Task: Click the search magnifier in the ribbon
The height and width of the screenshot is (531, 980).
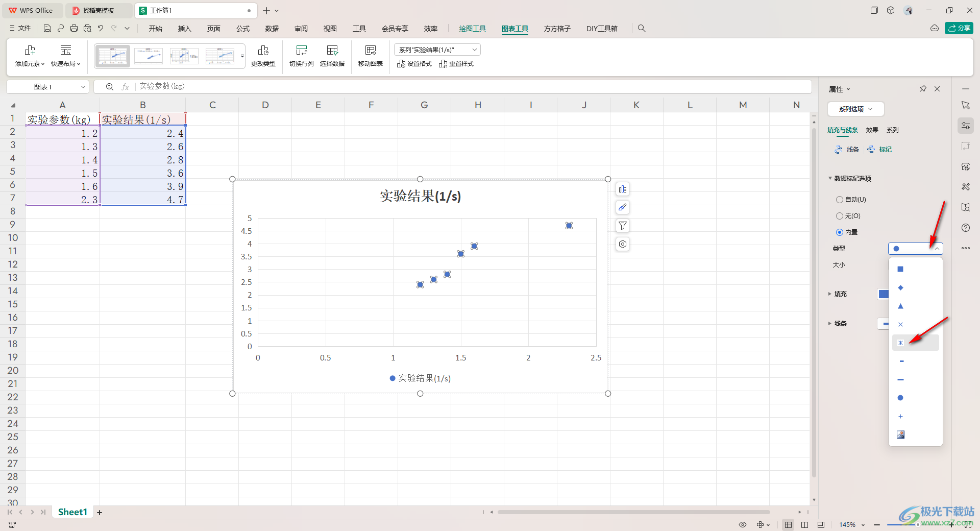Action: click(x=642, y=29)
